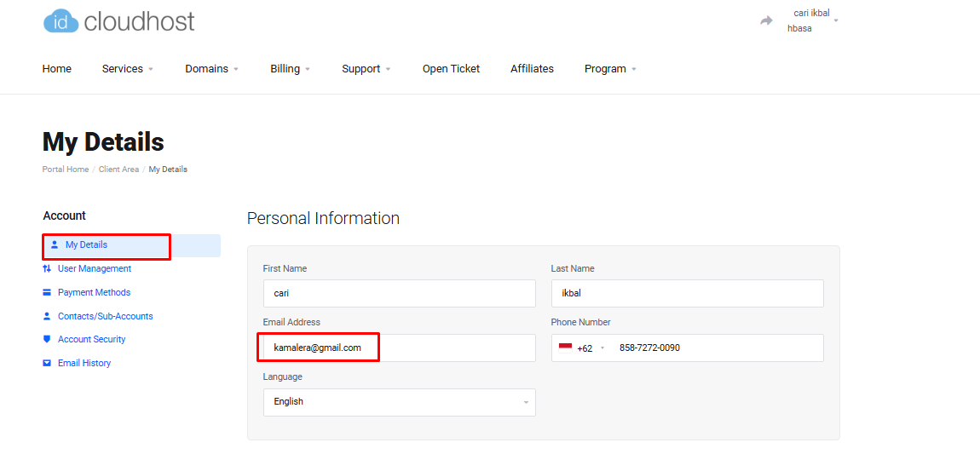Click the cloudhost logo text
The image size is (980, 454).
pyautogui.click(x=139, y=21)
